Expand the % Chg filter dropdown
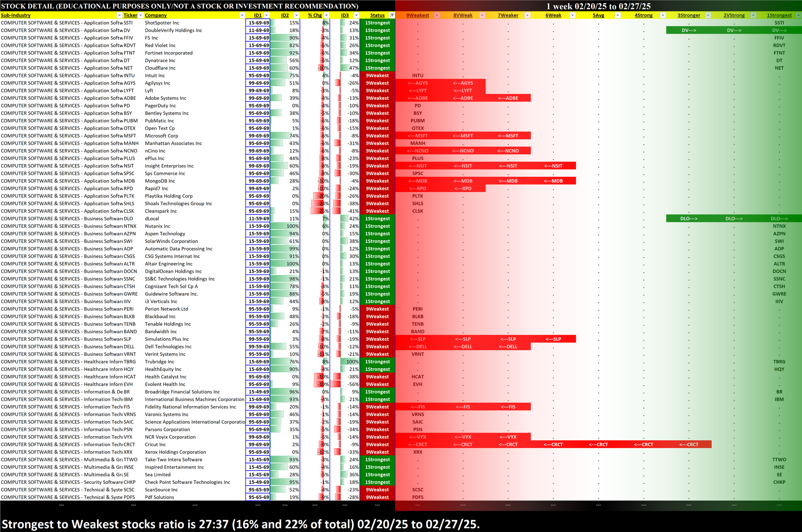The image size is (802, 532). (326, 15)
